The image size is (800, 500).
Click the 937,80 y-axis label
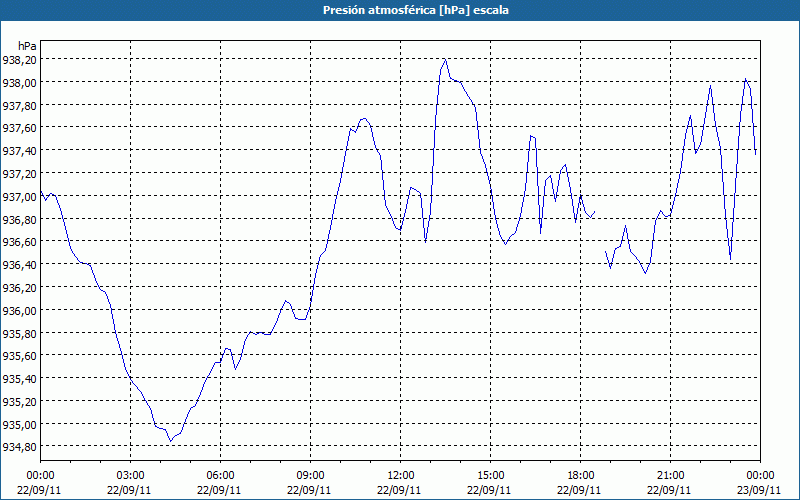point(19,106)
